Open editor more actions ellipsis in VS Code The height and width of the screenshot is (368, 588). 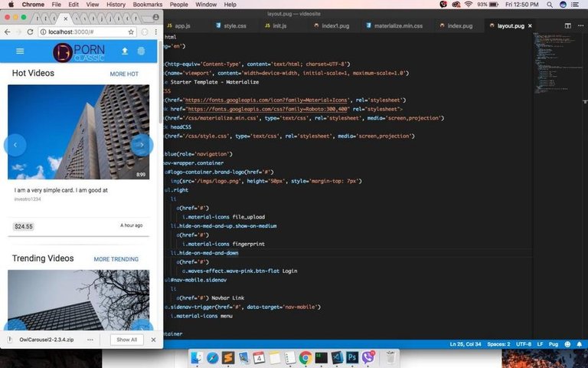pos(581,26)
